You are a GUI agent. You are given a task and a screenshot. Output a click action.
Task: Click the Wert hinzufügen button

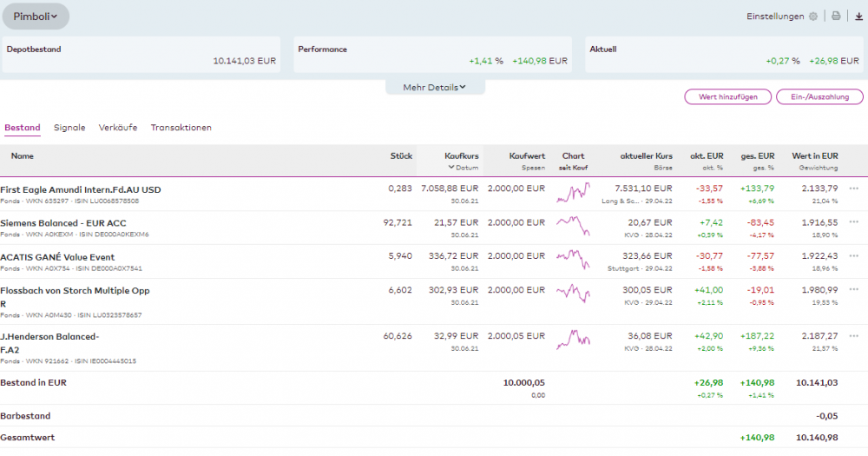(x=727, y=96)
